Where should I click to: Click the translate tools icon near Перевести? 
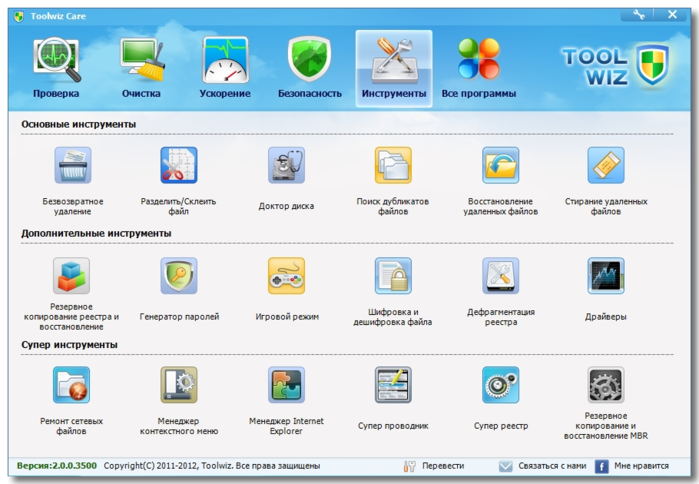(409, 467)
